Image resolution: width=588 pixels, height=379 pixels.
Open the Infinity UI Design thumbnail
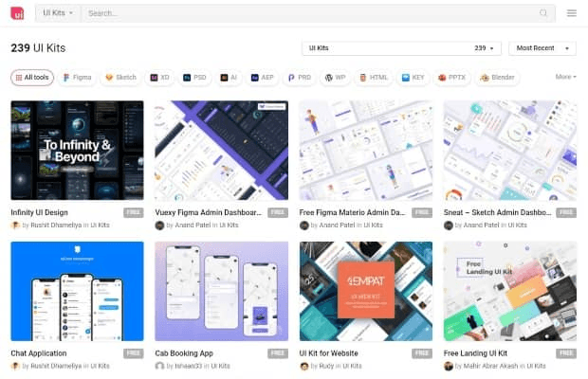(77, 150)
